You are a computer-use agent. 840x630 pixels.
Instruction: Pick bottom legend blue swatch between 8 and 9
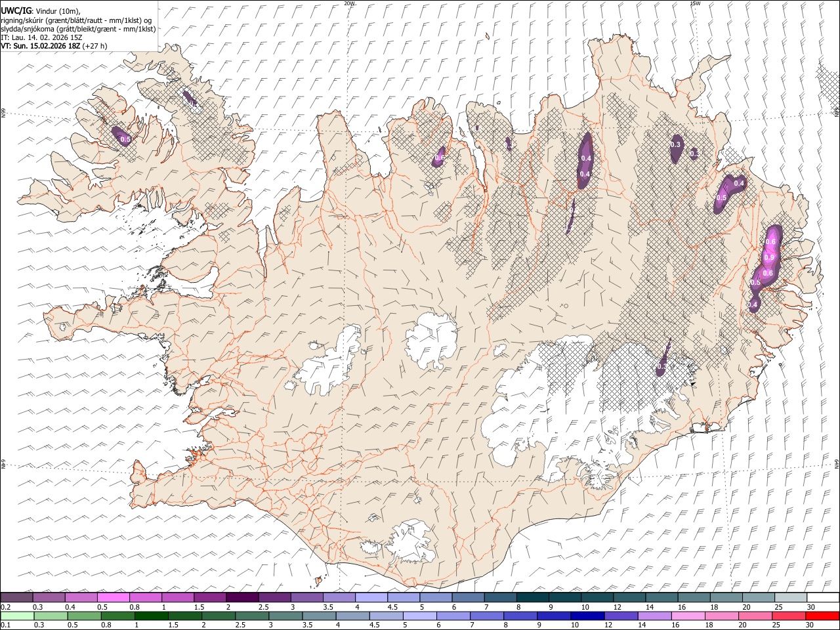pyautogui.click(x=520, y=616)
